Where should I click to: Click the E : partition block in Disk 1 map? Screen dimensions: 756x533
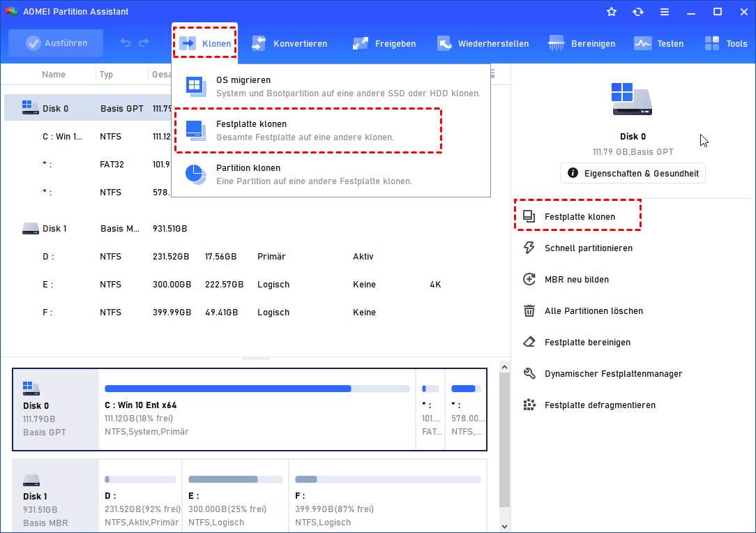(x=235, y=496)
